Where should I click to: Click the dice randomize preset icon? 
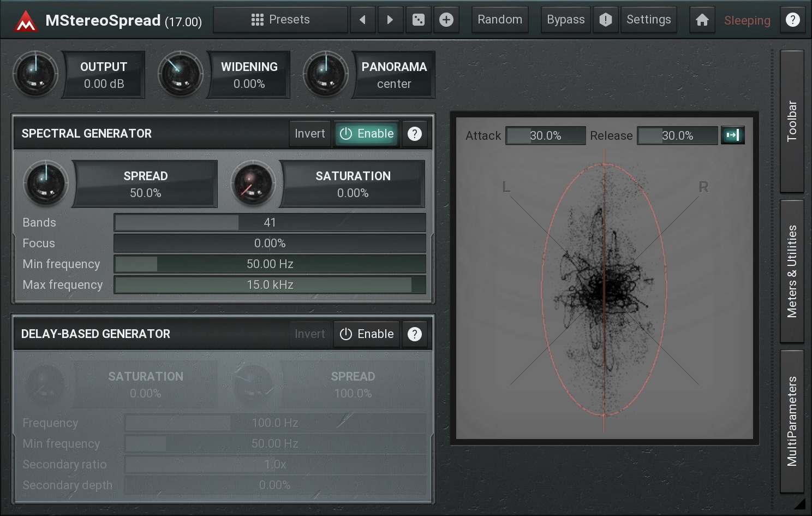point(418,20)
